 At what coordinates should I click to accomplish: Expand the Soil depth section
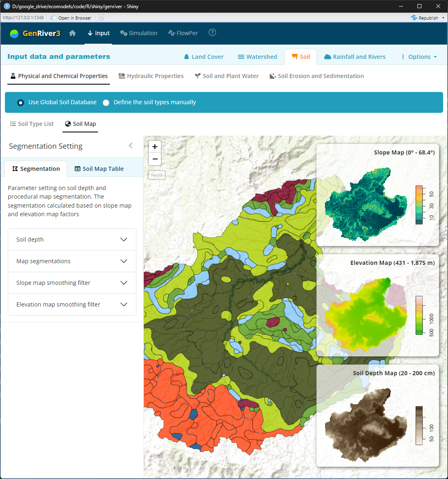[x=72, y=239]
